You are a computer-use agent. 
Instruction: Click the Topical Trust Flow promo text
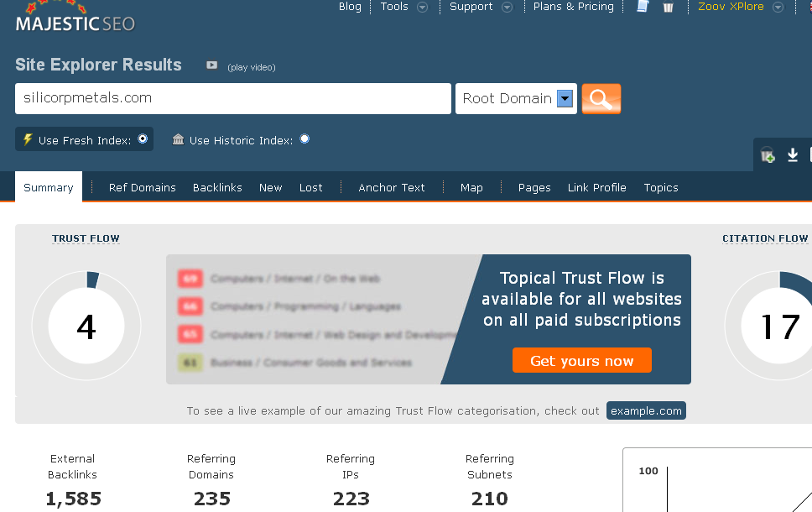581,299
